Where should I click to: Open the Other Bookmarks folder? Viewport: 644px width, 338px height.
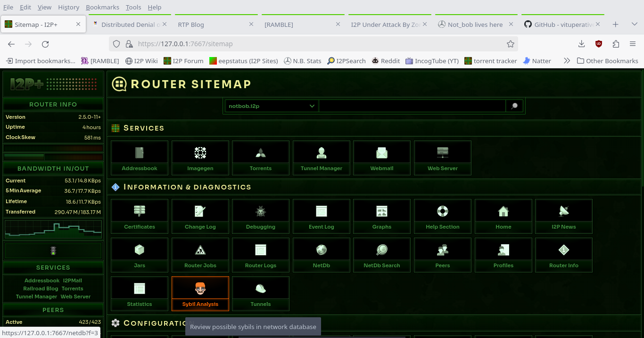[x=607, y=61]
